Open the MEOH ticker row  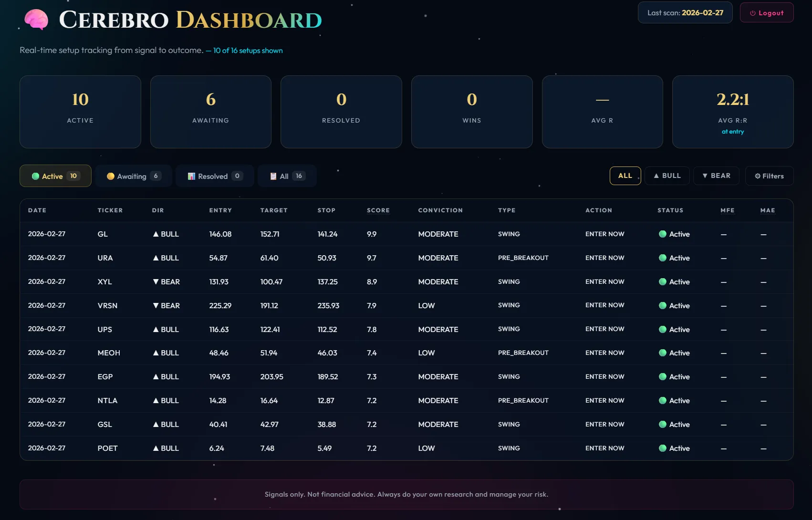406,353
